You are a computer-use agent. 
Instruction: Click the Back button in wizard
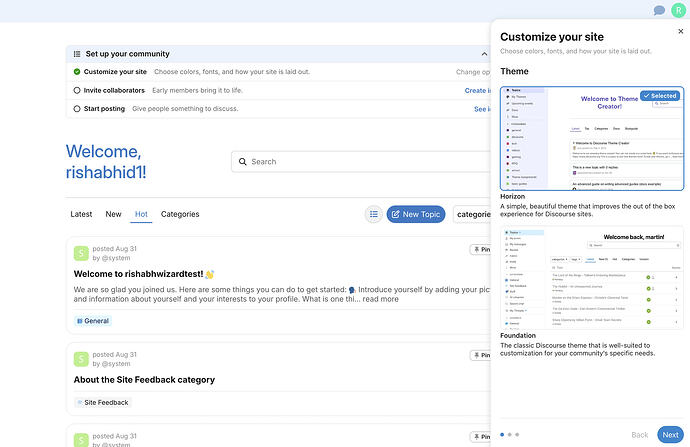click(x=639, y=435)
